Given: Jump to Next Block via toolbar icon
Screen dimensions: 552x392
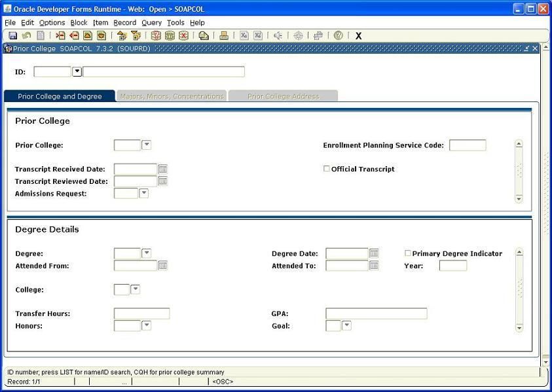Looking at the screenshot, I should point(136,35).
